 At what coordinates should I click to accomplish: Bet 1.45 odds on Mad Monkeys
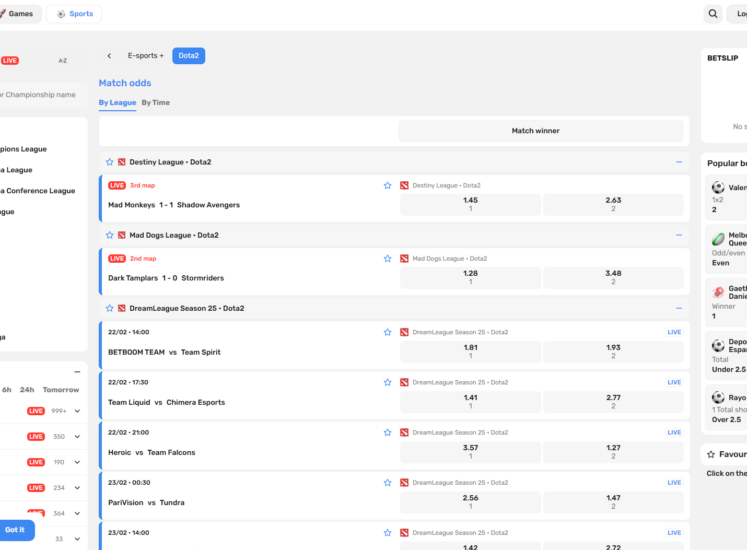[470, 205]
